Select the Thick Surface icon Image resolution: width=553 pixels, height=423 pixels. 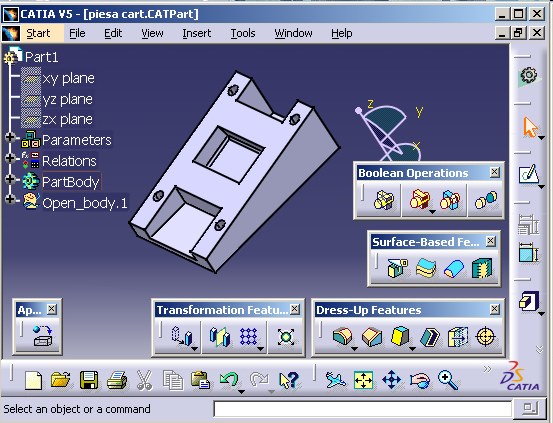(x=426, y=268)
